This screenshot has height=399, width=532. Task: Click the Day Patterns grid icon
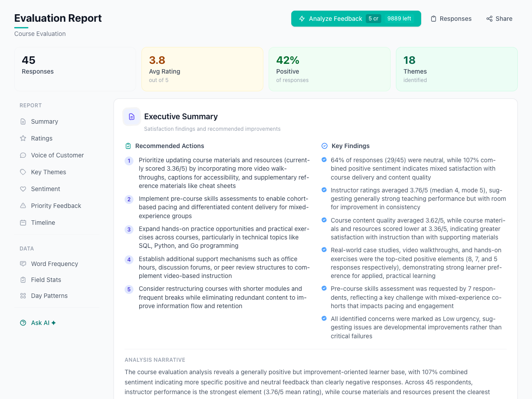pyautogui.click(x=23, y=295)
